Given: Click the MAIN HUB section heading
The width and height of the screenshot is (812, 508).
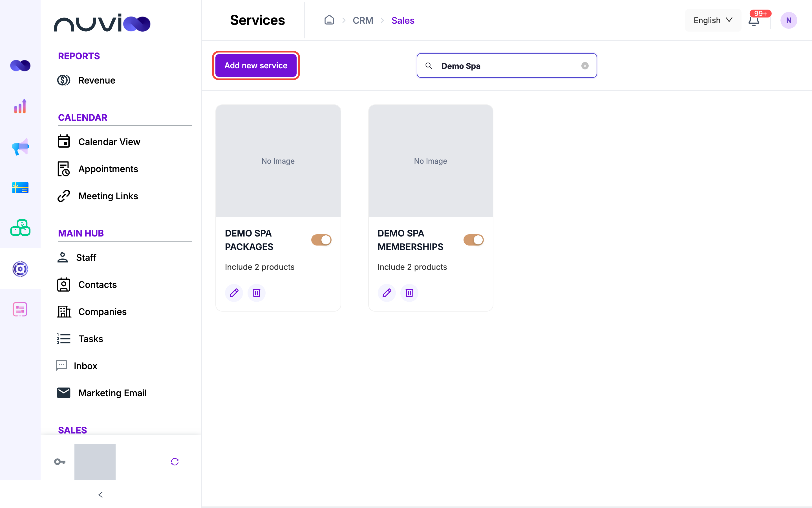Looking at the screenshot, I should [x=81, y=233].
